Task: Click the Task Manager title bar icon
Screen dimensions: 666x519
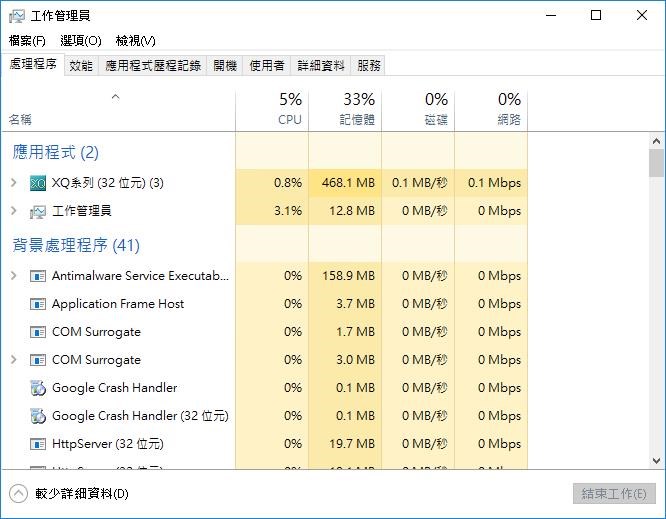Action: 17,15
